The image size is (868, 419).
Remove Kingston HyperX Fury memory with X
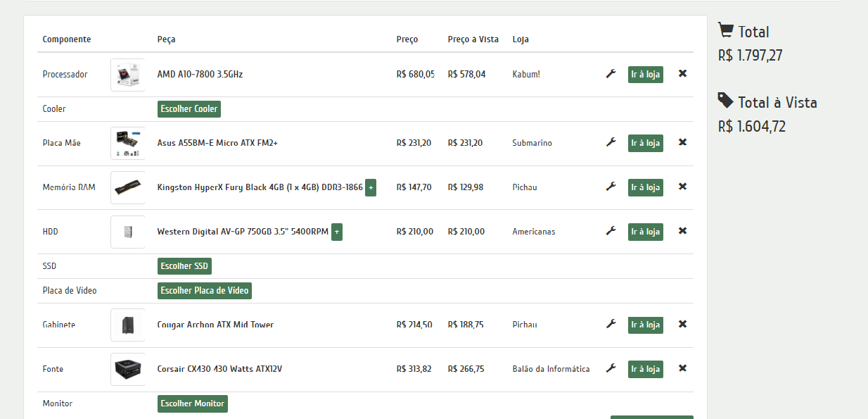[682, 187]
